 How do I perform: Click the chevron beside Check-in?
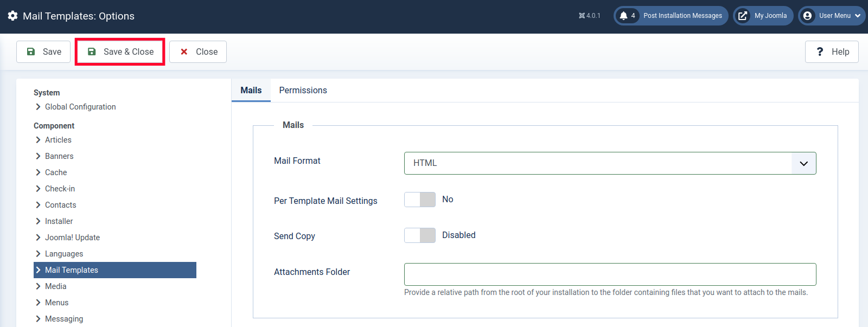pos(38,189)
